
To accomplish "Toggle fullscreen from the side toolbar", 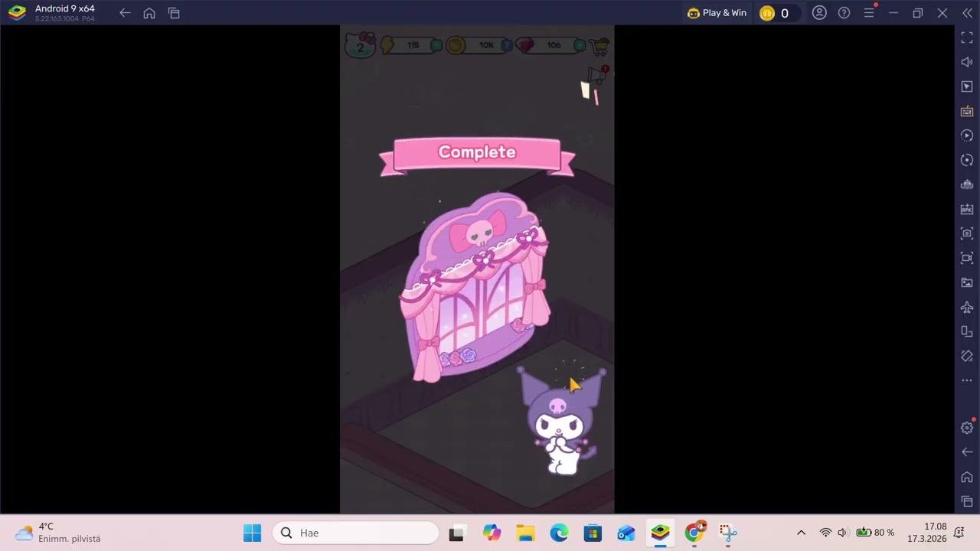I will (967, 37).
